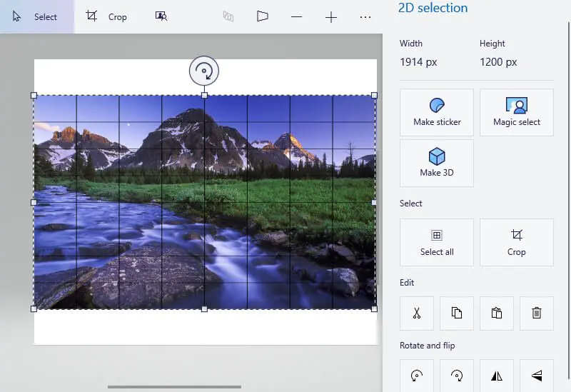Click the rotate right icon in the side panel

(457, 376)
